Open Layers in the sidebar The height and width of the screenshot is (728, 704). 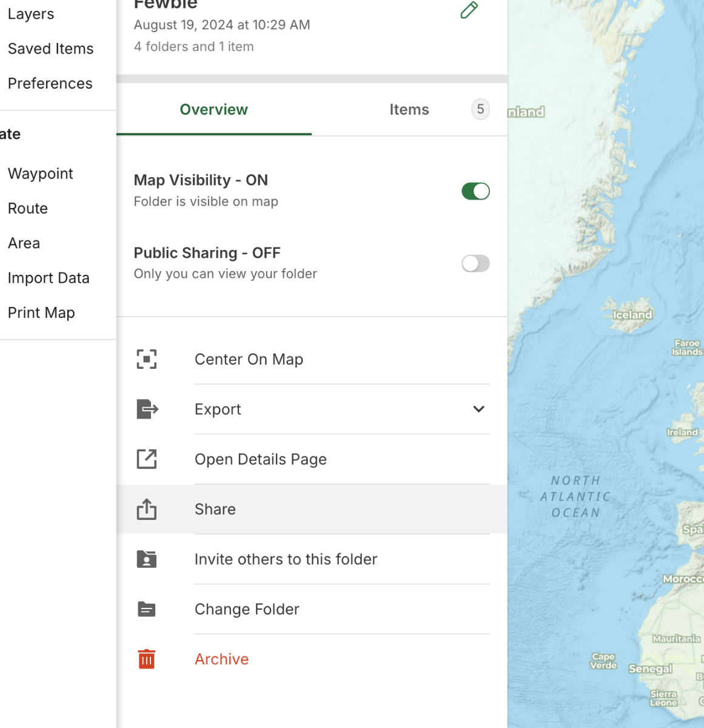[31, 14]
